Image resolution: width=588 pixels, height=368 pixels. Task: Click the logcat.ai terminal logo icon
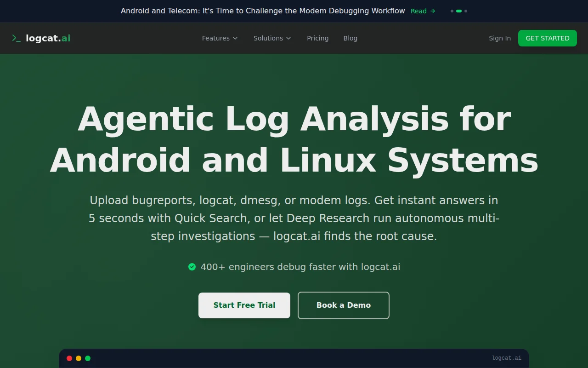coord(16,38)
